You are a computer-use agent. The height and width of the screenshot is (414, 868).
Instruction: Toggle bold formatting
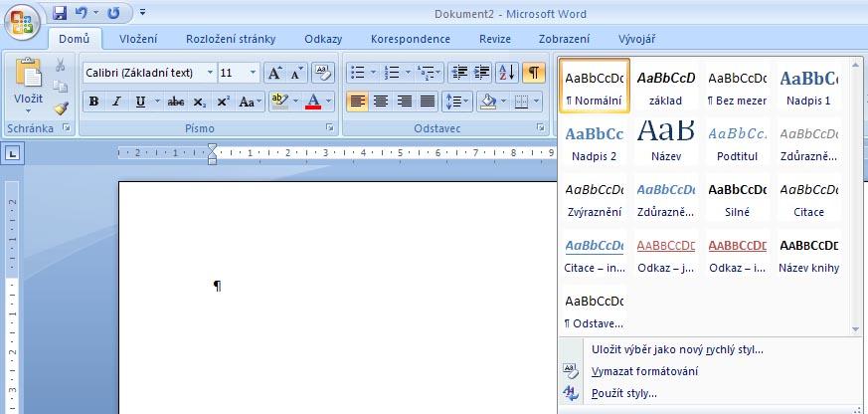93,102
